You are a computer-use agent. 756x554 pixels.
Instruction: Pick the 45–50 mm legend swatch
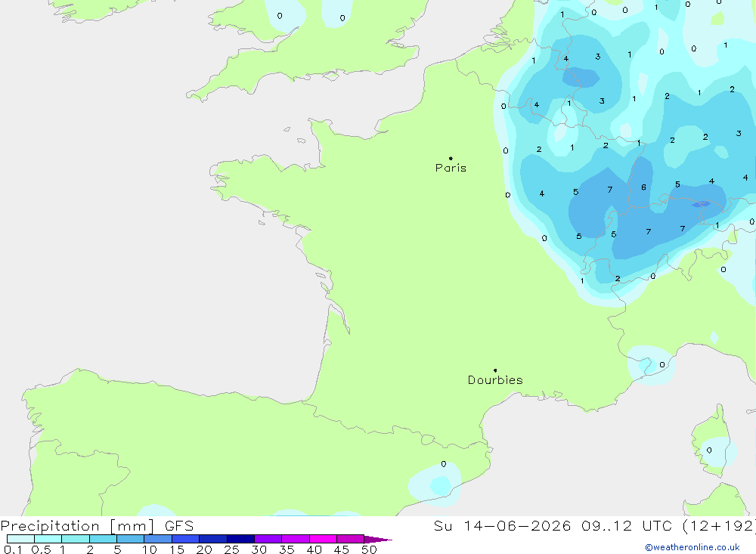coord(351,539)
